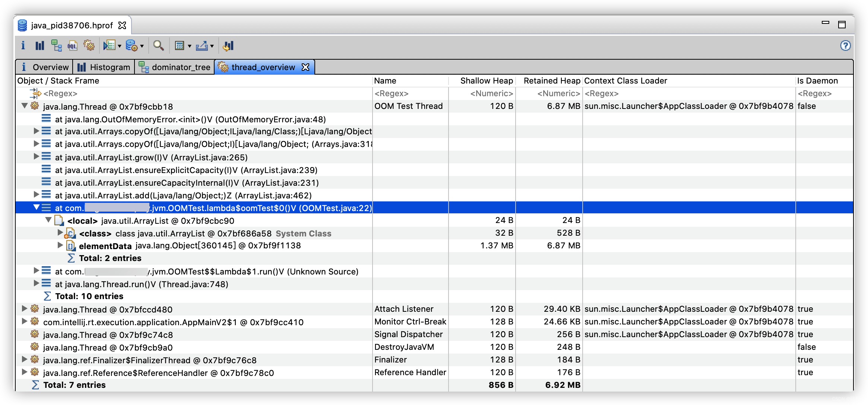The image size is (868, 405).
Task: Sort by the Is Daemon column header
Action: [824, 81]
